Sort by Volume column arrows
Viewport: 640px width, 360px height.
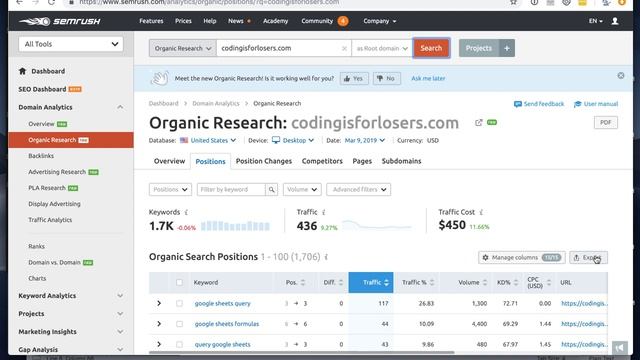pos(485,282)
